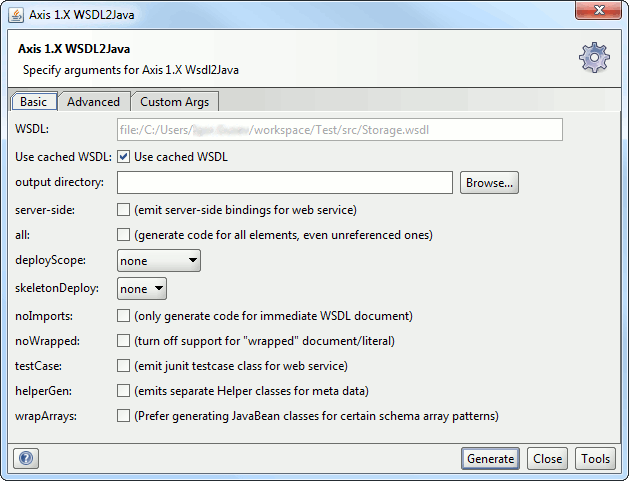The image size is (629, 481).
Task: Click the 'WSDL:' label
Action: [32, 129]
